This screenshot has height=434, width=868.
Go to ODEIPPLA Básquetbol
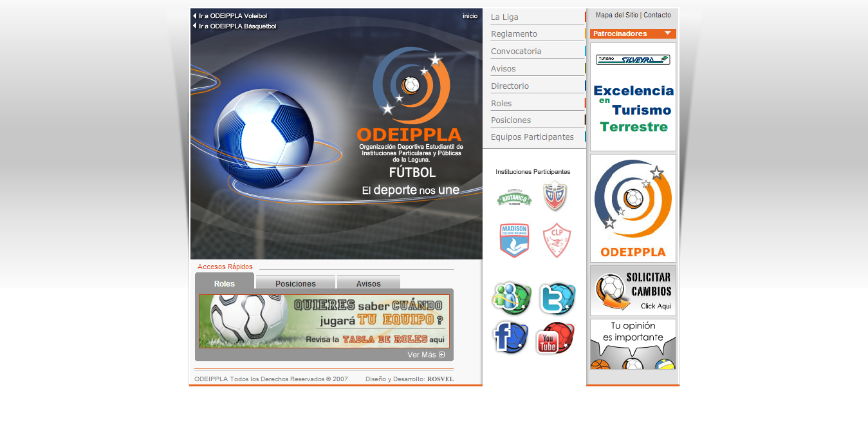pyautogui.click(x=237, y=26)
